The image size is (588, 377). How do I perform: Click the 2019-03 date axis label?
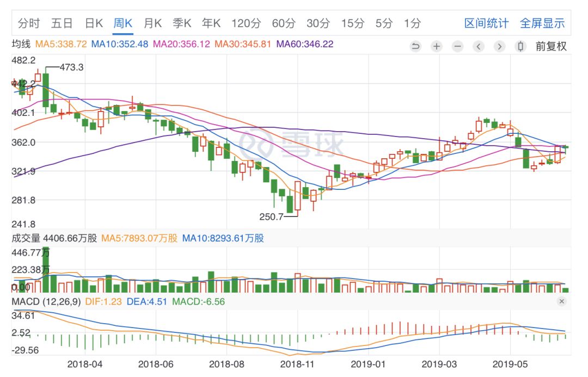point(439,364)
